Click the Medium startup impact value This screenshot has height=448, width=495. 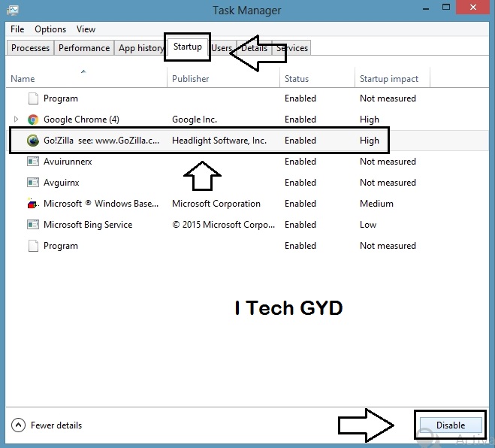pyautogui.click(x=376, y=204)
